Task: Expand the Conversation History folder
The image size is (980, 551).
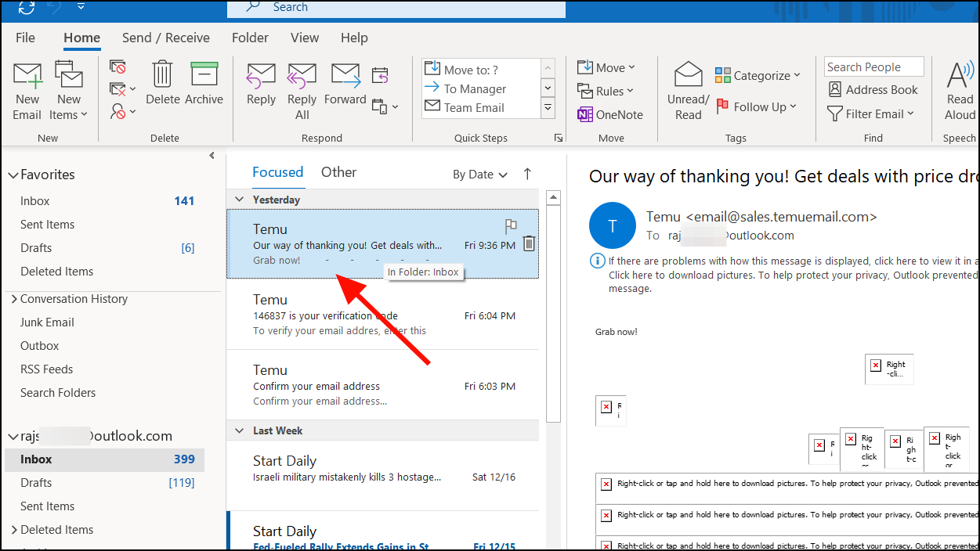Action: coord(13,299)
